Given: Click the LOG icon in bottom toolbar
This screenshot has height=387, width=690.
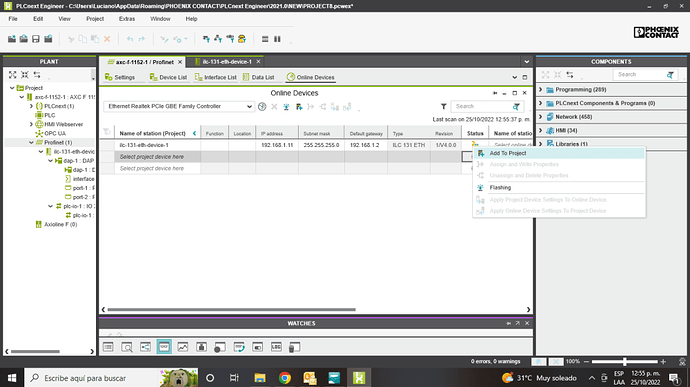Looking at the screenshot, I should (276, 347).
